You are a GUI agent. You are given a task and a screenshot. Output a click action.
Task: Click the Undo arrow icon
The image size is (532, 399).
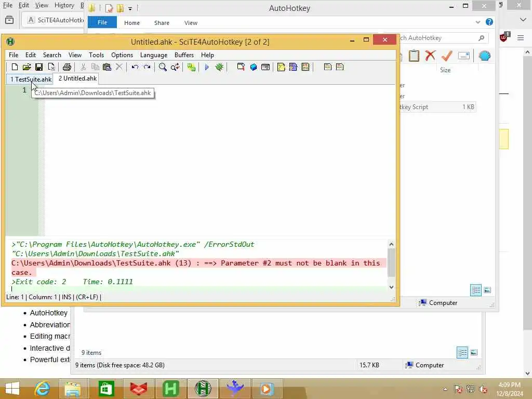[x=135, y=67]
